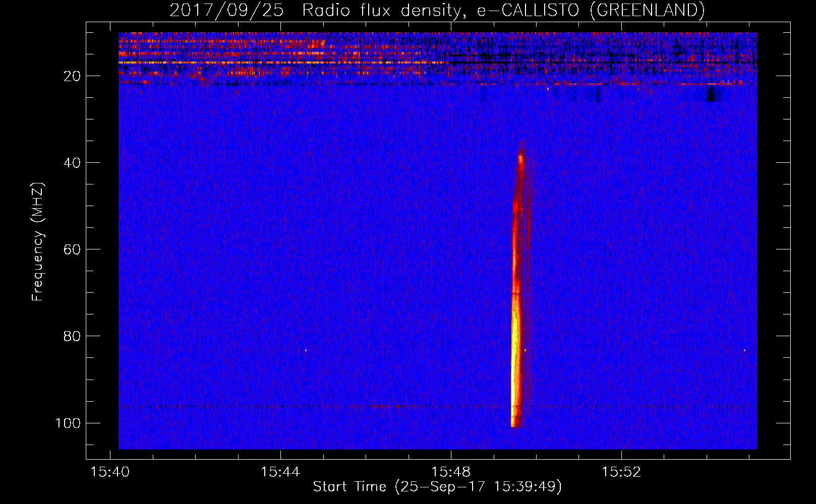This screenshot has height=504, width=816.
Task: Click the '15:52' time tick label
Action: click(621, 472)
